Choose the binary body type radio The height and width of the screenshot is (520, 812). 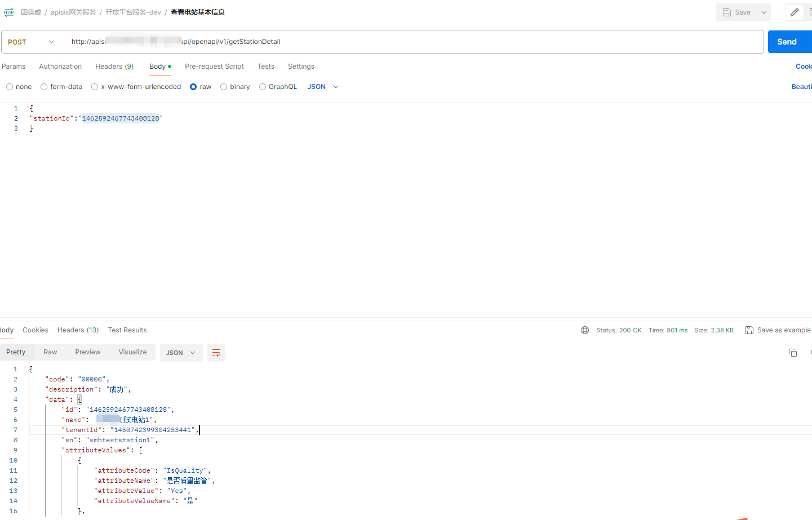224,87
